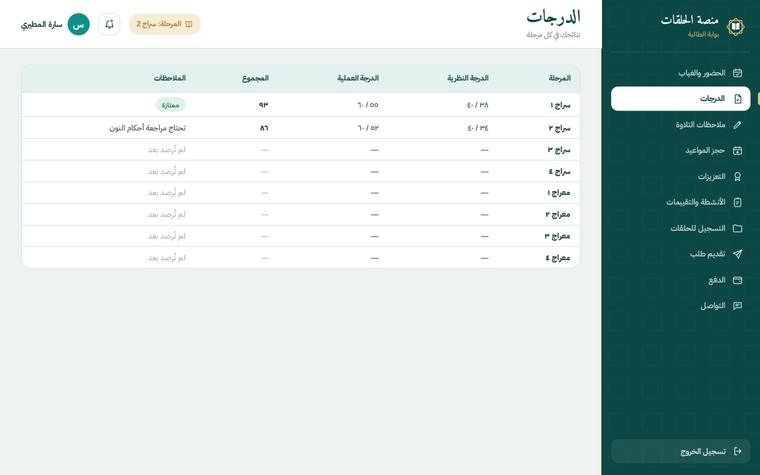Click the appointment booking calendar icon

pyautogui.click(x=737, y=151)
